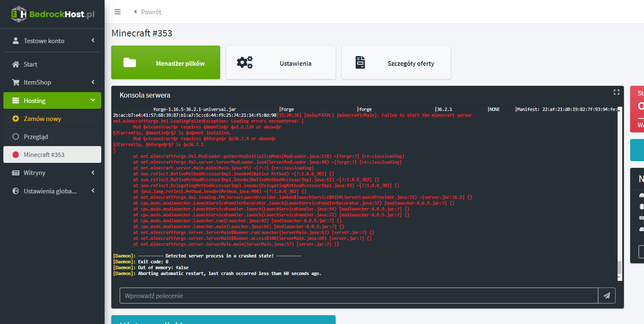644x324 pixels.
Task: Click the Hosting server icon
Action: pos(16,101)
